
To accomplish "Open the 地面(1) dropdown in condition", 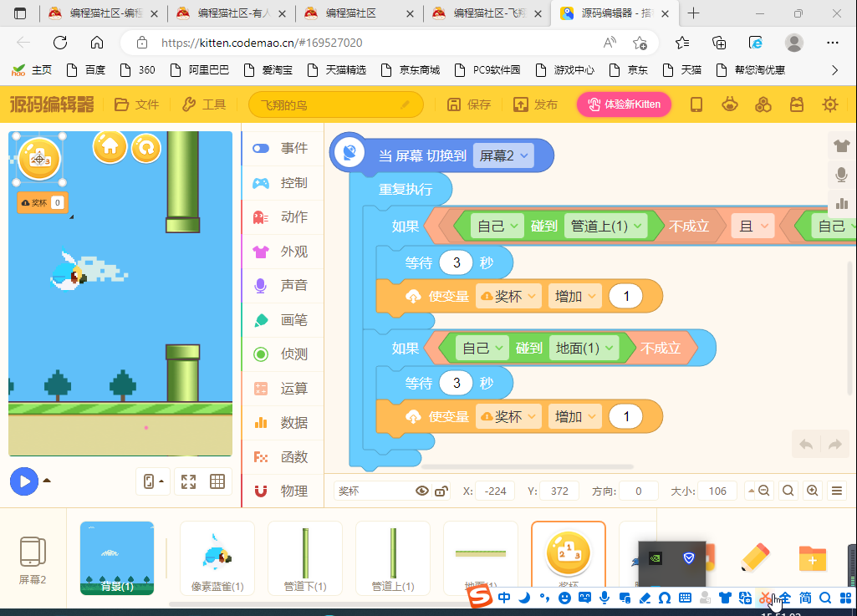I will (584, 348).
